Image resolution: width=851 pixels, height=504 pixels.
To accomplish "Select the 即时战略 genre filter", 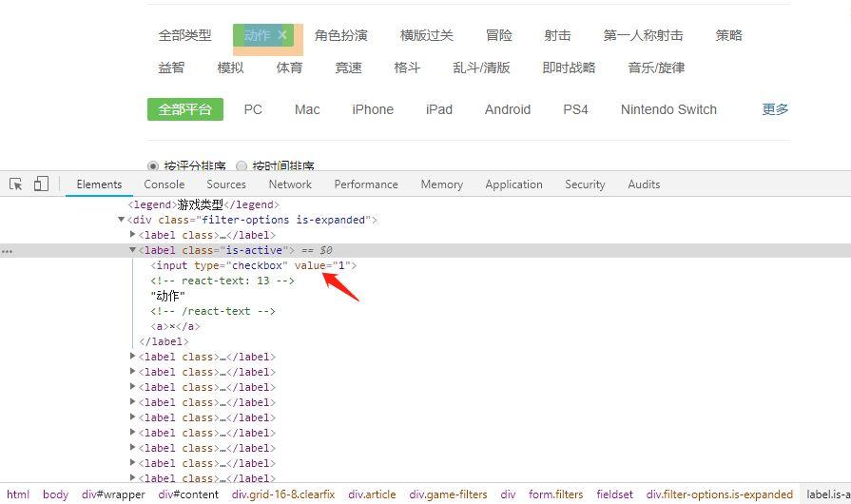I will click(570, 68).
